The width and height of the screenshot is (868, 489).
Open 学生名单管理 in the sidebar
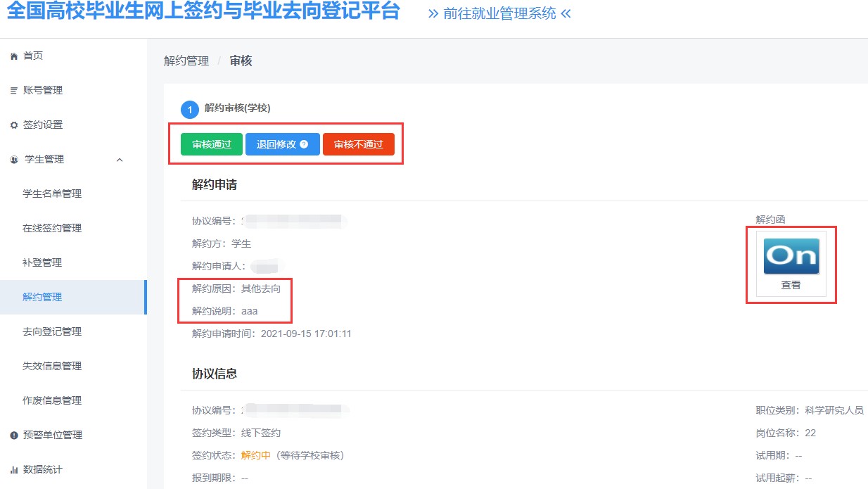tap(52, 194)
